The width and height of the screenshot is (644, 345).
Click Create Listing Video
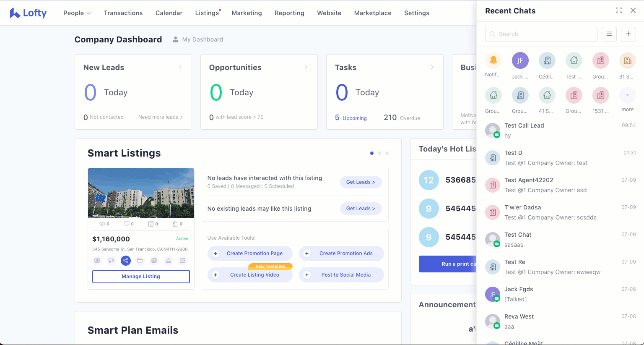pyautogui.click(x=250, y=275)
